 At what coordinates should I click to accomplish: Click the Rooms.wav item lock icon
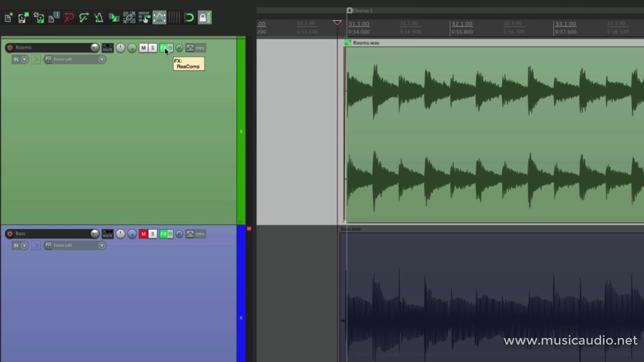point(348,43)
